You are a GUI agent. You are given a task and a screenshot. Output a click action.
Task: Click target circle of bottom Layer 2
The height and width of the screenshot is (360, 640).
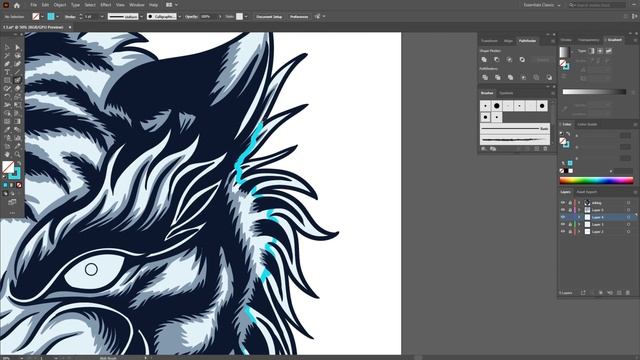coord(629,231)
